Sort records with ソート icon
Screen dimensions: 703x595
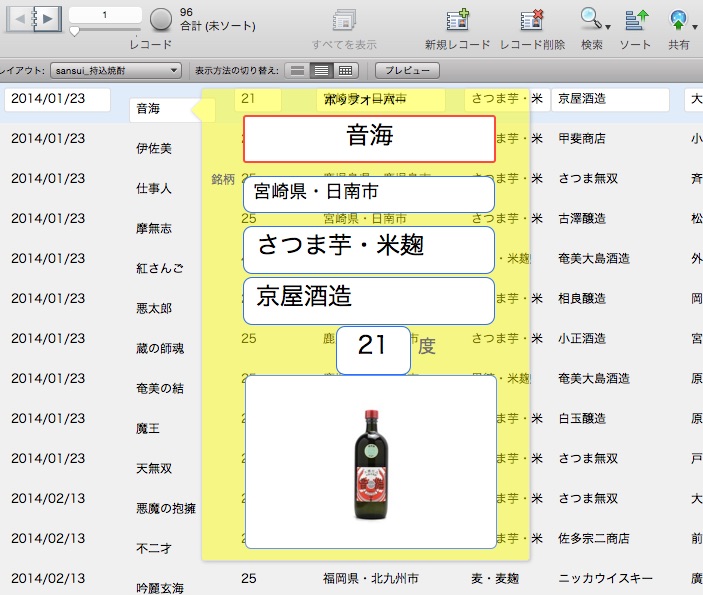click(637, 20)
